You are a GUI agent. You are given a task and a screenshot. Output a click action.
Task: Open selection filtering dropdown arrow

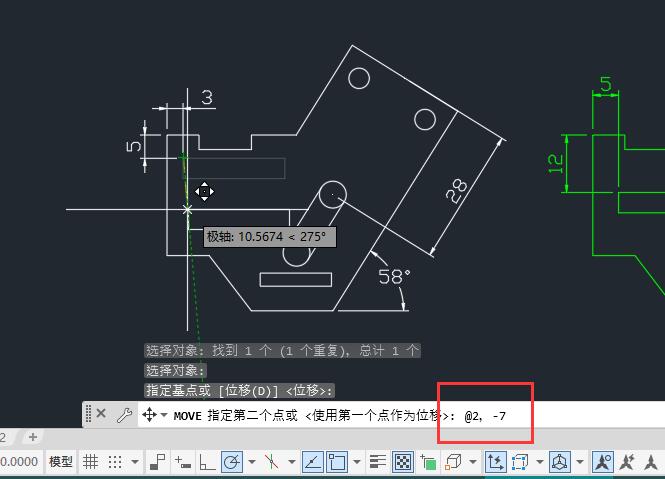pos(539,462)
